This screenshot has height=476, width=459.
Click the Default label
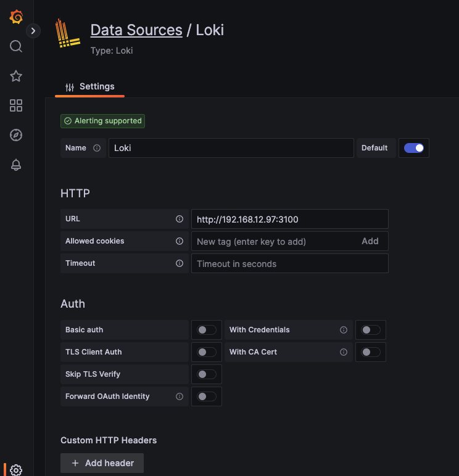374,148
